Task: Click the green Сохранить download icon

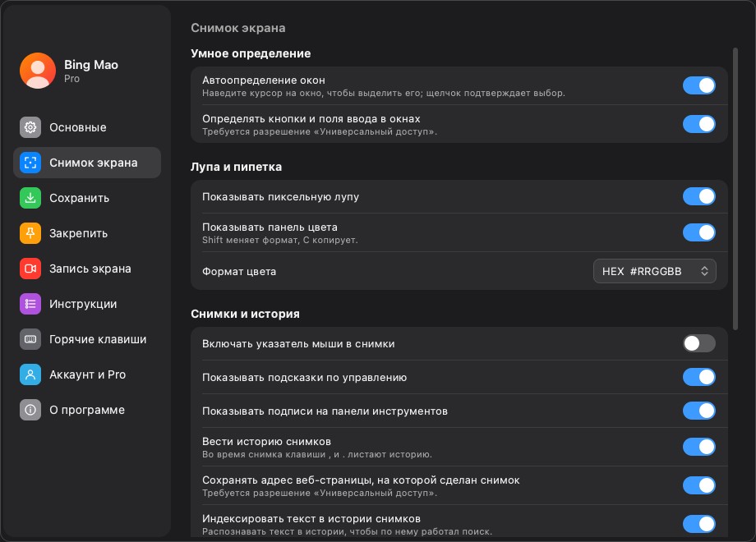Action: click(30, 198)
